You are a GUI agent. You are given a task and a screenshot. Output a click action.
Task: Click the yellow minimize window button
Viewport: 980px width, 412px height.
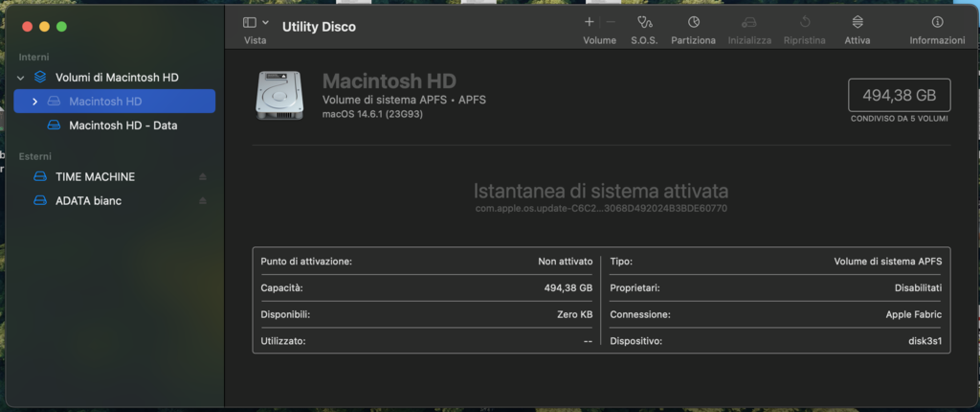coord(44,26)
